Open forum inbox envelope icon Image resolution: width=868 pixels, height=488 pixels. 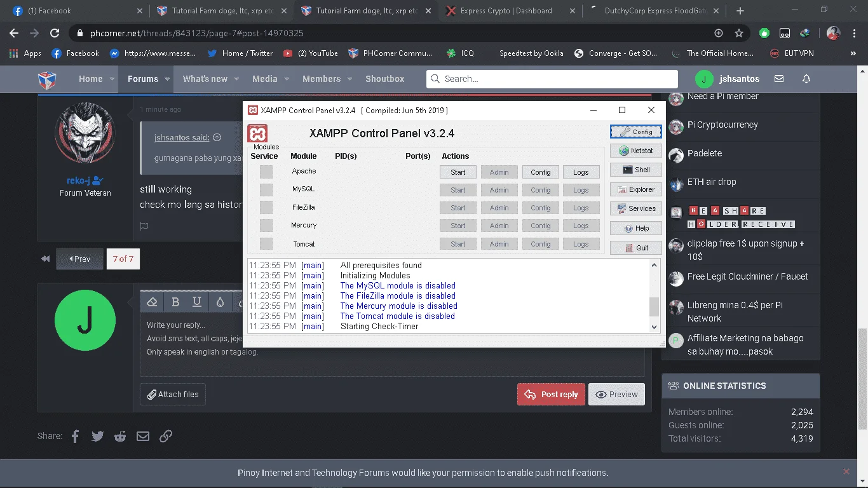[779, 79]
